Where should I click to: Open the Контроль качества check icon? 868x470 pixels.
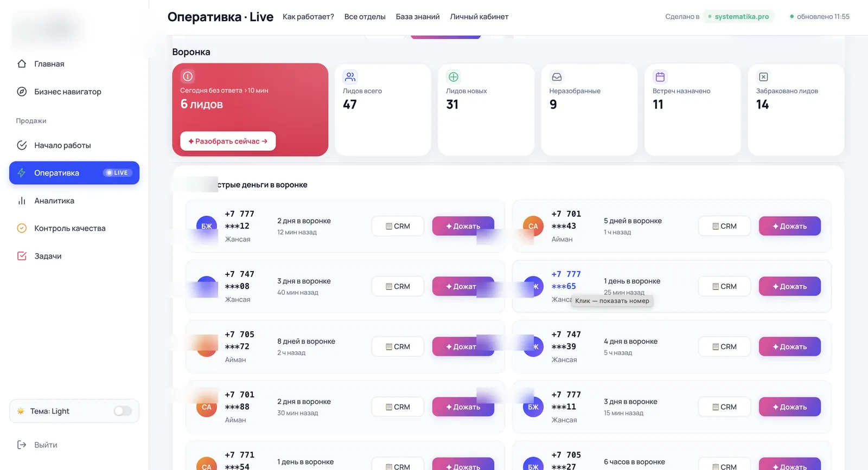point(22,228)
